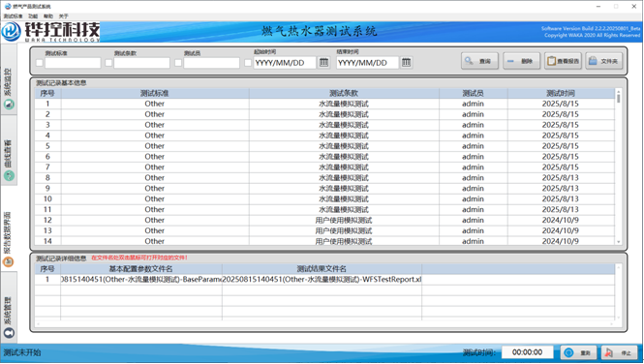Click the 测试员 filter input box
Image resolution: width=644 pixels, height=364 pixels.
pyautogui.click(x=211, y=63)
